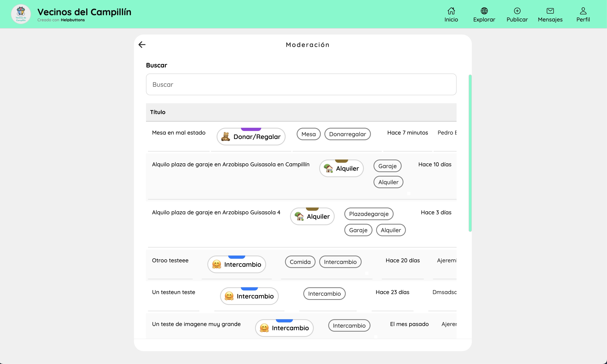The height and width of the screenshot is (364, 607).
Task: Open the Explorar globe icon
Action: tap(484, 11)
